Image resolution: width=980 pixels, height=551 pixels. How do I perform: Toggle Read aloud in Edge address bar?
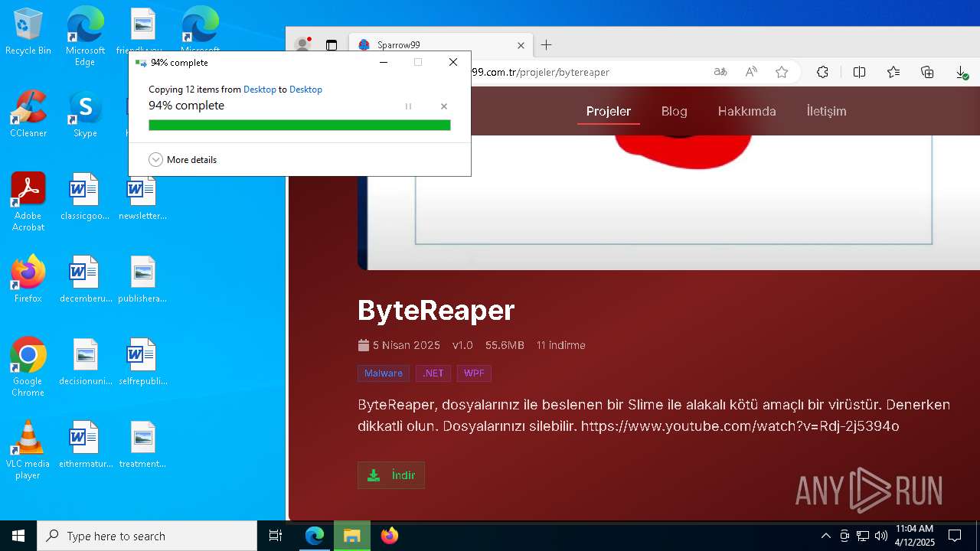point(751,72)
